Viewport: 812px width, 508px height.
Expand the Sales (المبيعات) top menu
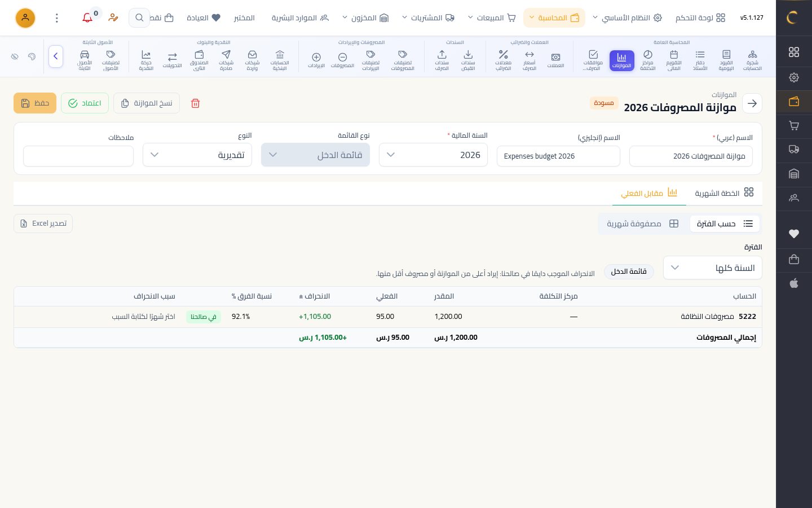492,18
